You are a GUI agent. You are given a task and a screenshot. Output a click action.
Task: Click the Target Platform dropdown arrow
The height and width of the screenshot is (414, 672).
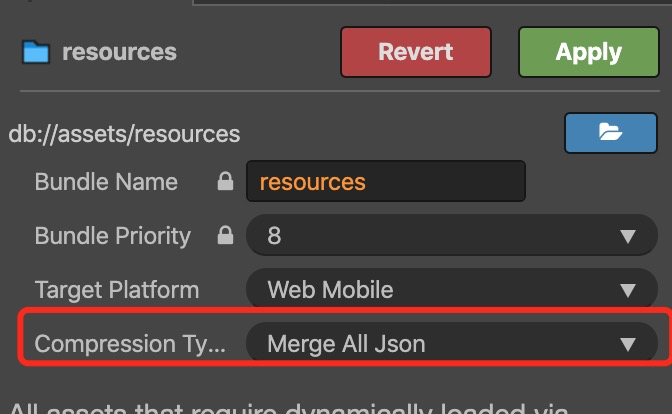pyautogui.click(x=628, y=291)
